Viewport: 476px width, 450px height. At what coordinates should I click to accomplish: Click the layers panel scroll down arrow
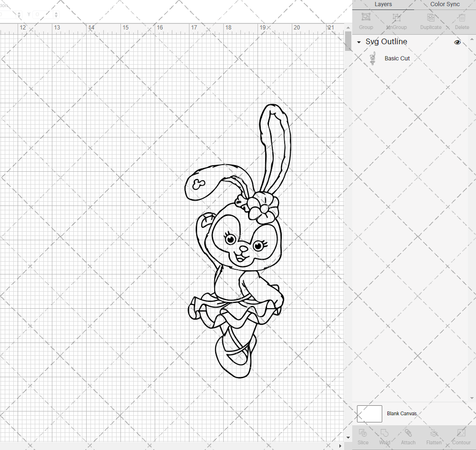[x=472, y=398]
